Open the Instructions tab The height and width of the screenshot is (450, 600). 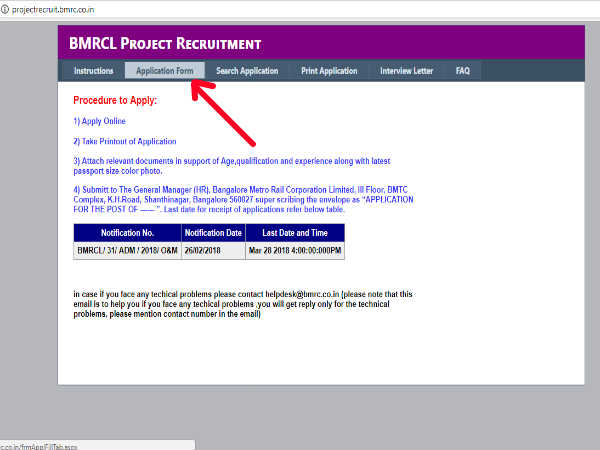(x=93, y=71)
